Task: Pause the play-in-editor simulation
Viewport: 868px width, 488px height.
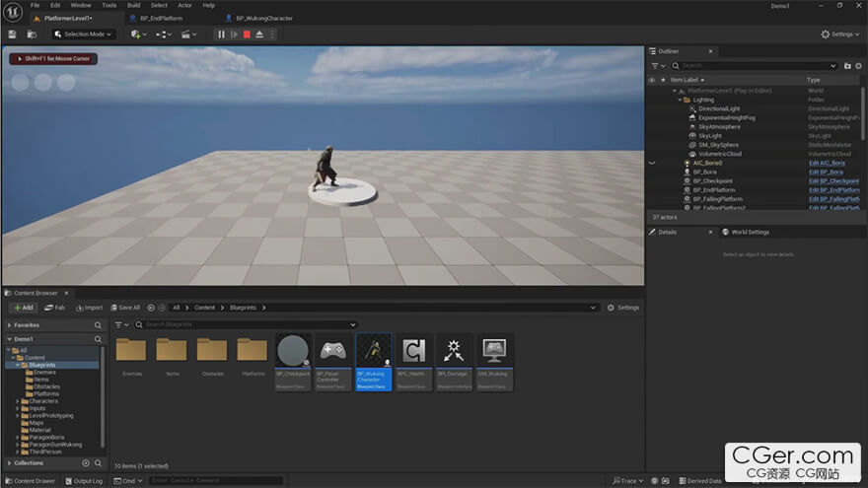Action: click(221, 35)
